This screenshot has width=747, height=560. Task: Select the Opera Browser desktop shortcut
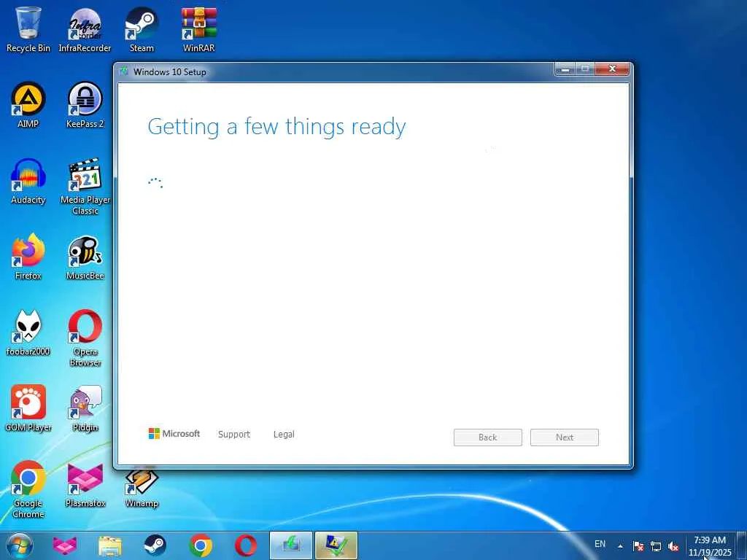[x=85, y=338]
